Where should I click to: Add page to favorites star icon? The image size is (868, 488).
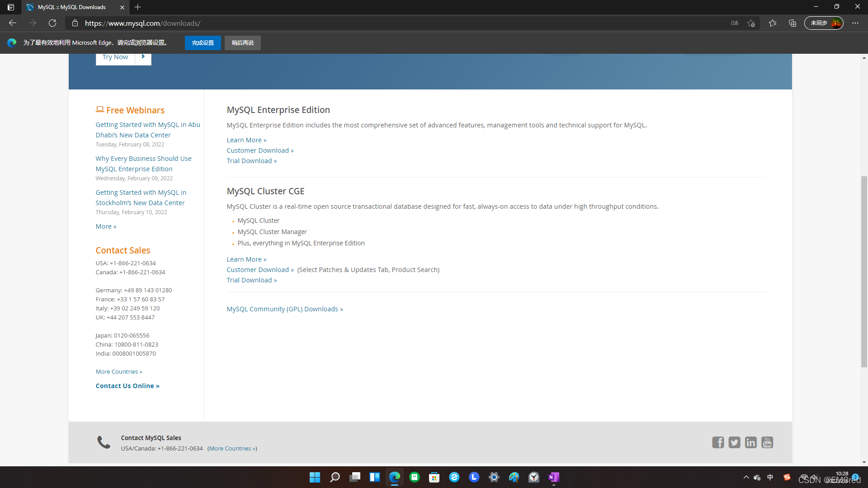coord(751,23)
